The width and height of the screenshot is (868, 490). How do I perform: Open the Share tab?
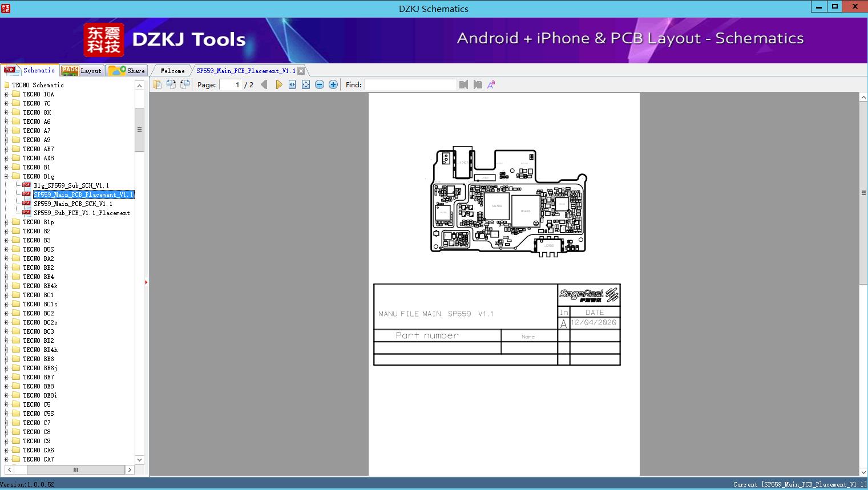pyautogui.click(x=127, y=70)
